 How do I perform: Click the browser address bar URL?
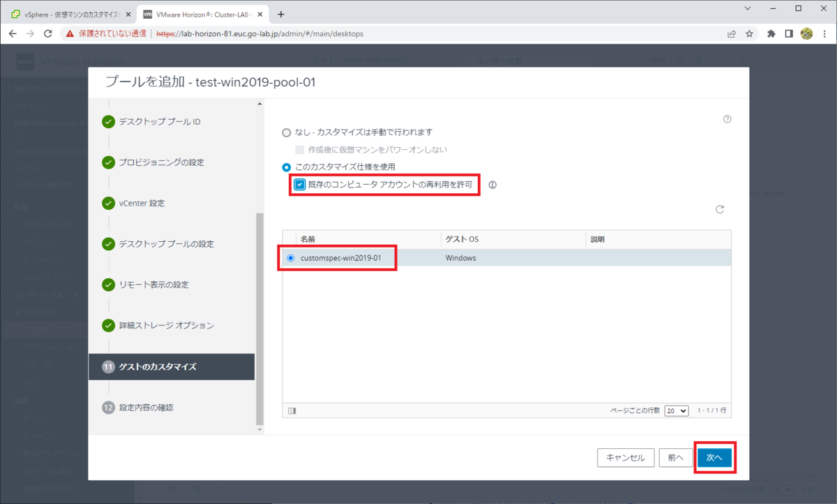click(x=259, y=33)
